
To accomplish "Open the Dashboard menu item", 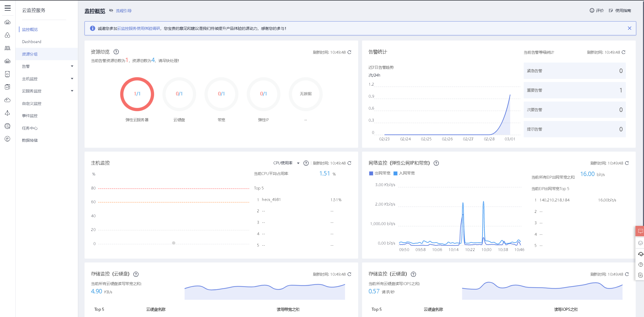I will 32,42.
